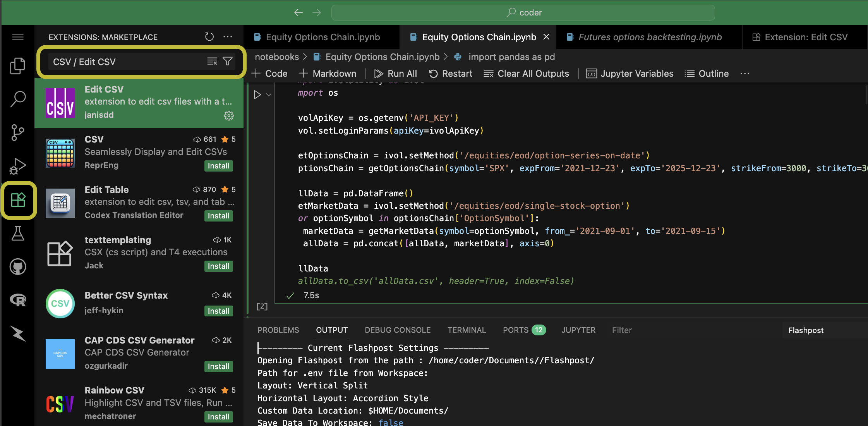Open Jupyter Variables panel
Image resolution: width=868 pixels, height=426 pixels.
(x=630, y=74)
